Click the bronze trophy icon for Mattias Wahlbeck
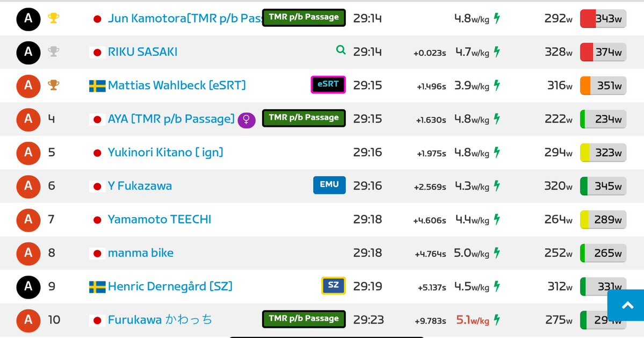The image size is (644, 338). [x=53, y=85]
